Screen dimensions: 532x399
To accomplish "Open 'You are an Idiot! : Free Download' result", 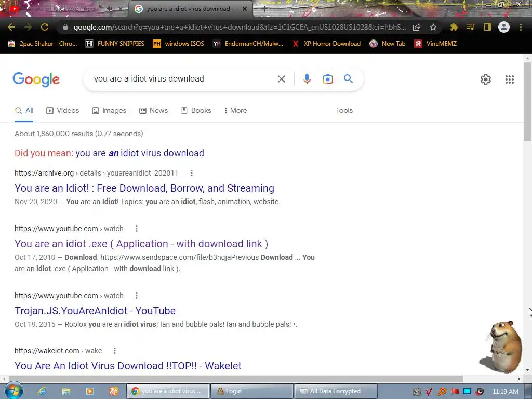I will tap(144, 188).
